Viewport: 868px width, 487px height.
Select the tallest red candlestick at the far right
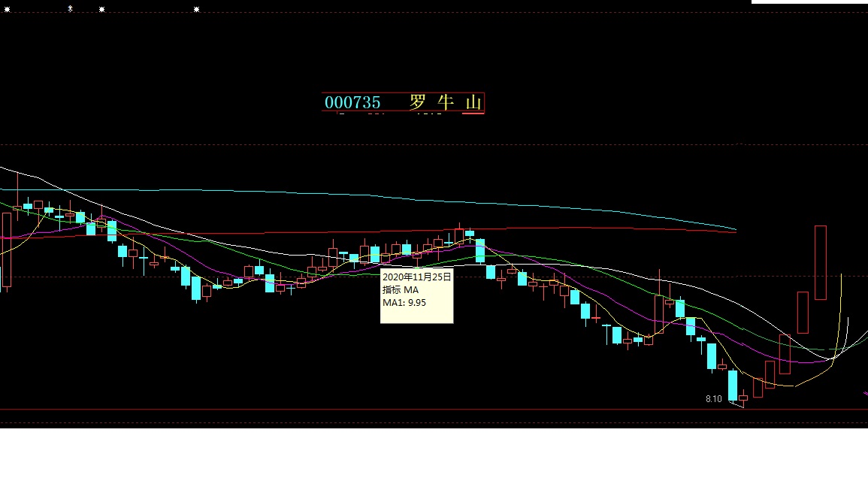[x=821, y=262]
